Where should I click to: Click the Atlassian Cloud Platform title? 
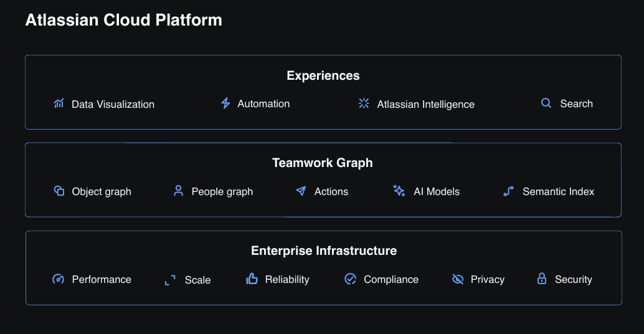pos(123,20)
